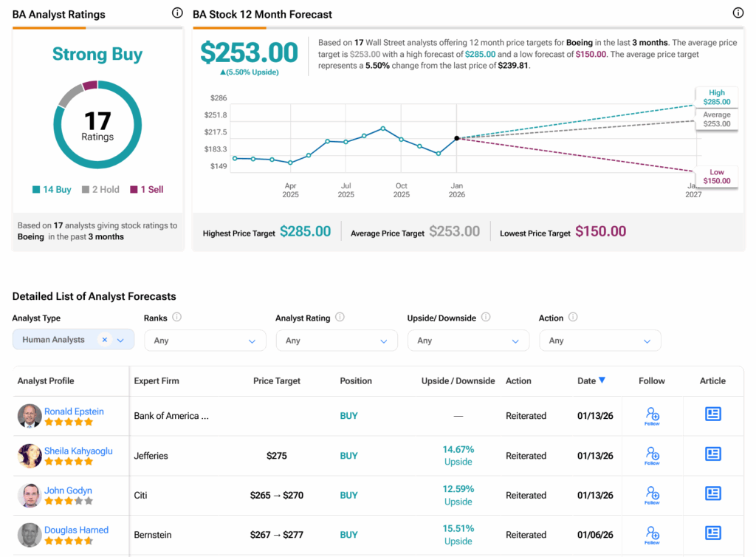The width and height of the screenshot is (756, 557).
Task: Click info icon next to Upside/Downside filter
Action: pos(486,318)
